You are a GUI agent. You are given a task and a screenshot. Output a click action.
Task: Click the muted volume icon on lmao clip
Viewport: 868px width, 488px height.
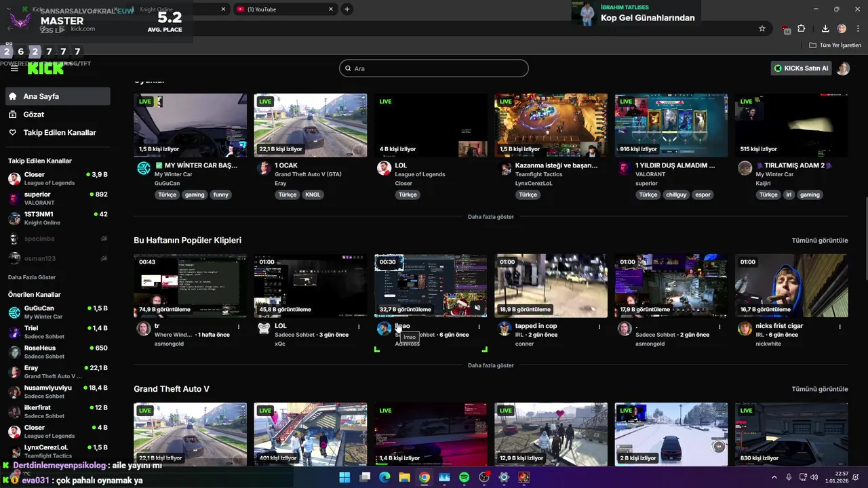click(x=477, y=308)
